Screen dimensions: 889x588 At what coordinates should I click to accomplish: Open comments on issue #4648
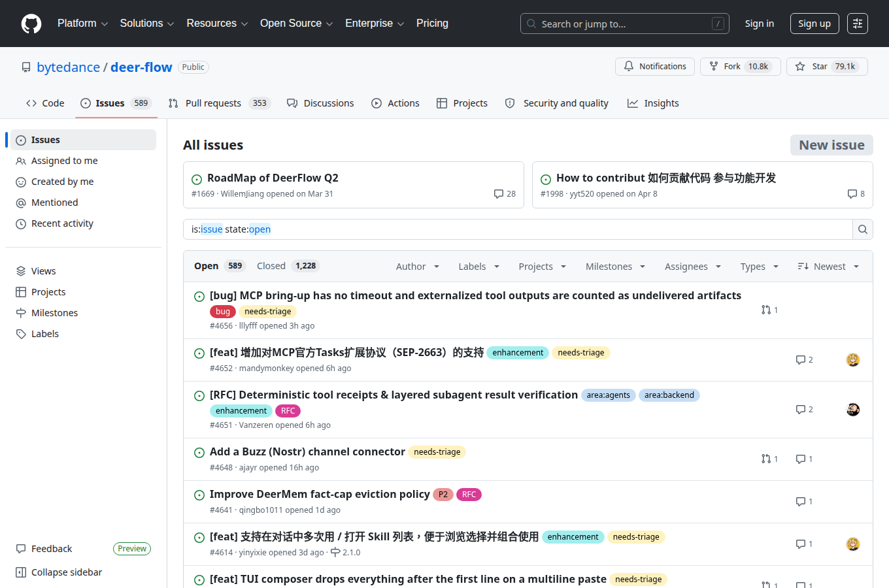point(804,459)
